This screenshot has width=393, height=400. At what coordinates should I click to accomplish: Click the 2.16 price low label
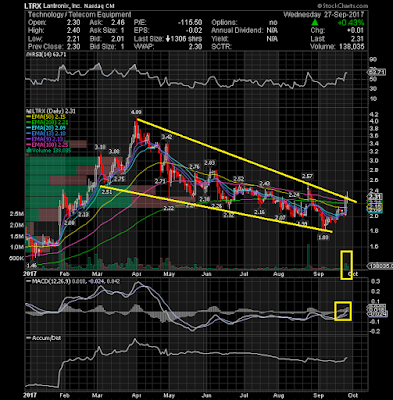pyautogui.click(x=259, y=212)
